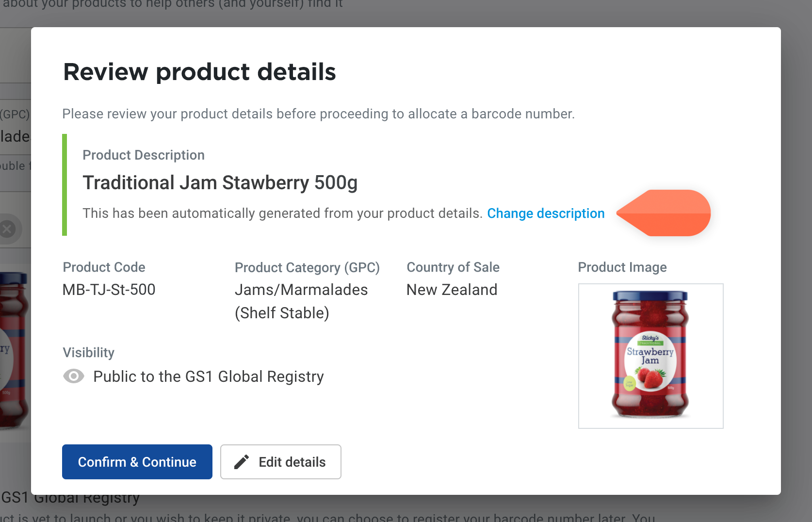812x522 pixels.
Task: Click the Product Image label
Action: [622, 267]
